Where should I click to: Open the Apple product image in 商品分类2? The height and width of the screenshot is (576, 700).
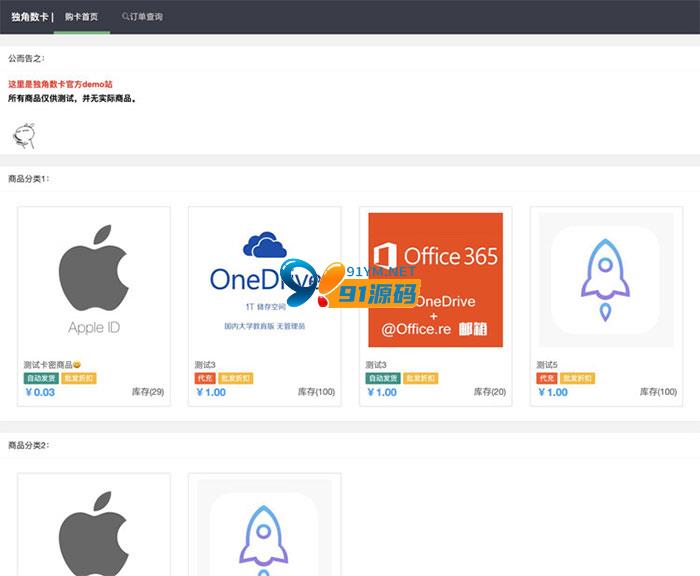tap(94, 528)
